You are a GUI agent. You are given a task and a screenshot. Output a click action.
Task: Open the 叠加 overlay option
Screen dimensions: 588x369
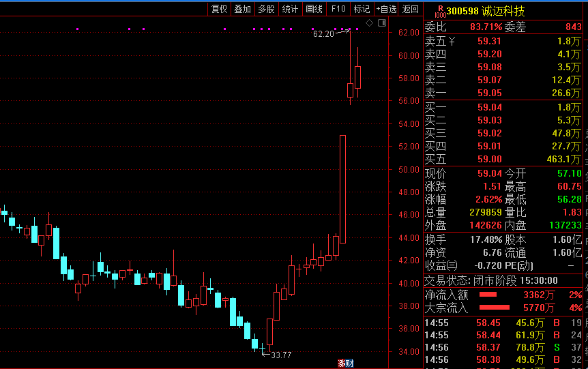pyautogui.click(x=243, y=9)
